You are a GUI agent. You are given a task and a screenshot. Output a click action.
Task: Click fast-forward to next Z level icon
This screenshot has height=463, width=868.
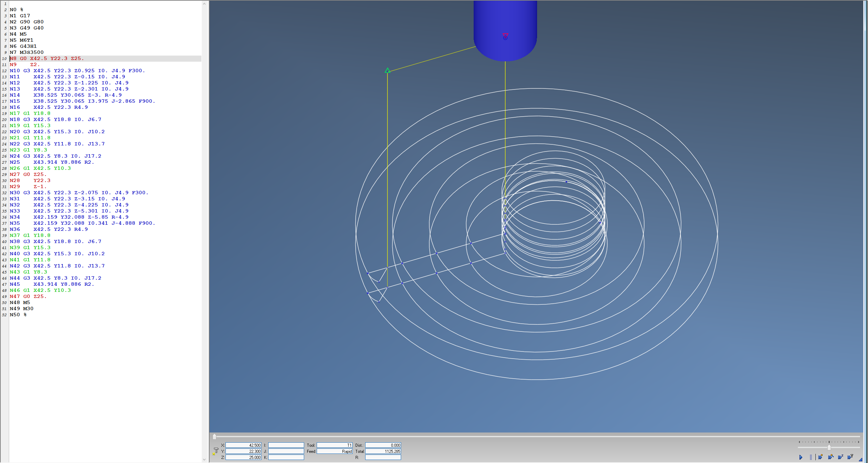(840, 457)
